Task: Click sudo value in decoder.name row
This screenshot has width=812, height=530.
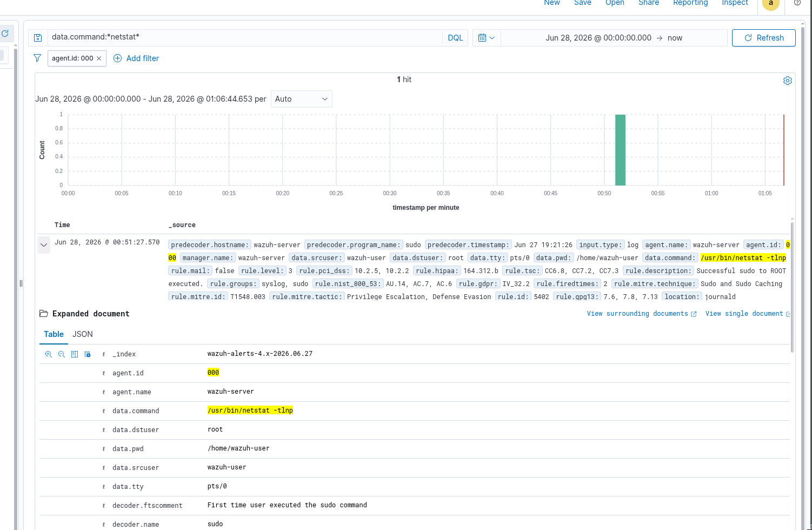Action: click(x=215, y=524)
